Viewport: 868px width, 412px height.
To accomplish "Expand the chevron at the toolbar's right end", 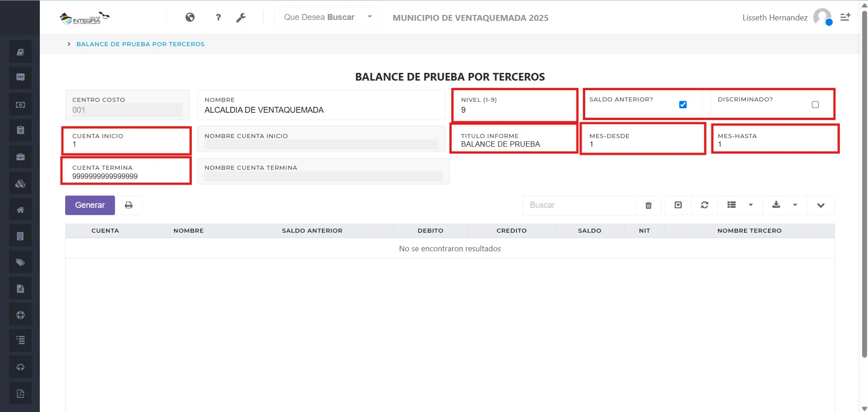I will (821, 205).
